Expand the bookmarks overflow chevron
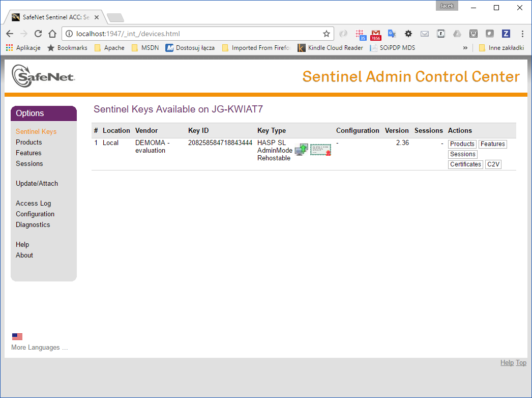Image resolution: width=532 pixels, height=398 pixels. 465,47
